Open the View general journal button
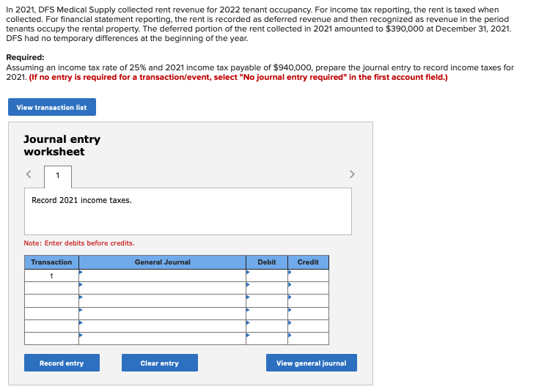Viewport: 558px width, 392px height. coord(312,363)
